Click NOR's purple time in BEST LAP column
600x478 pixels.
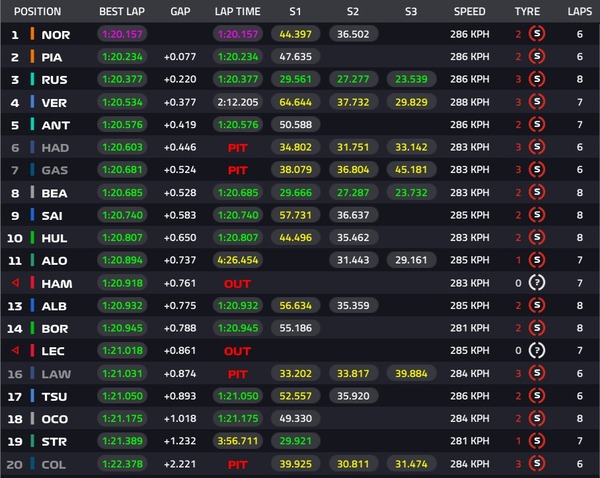coord(123,35)
